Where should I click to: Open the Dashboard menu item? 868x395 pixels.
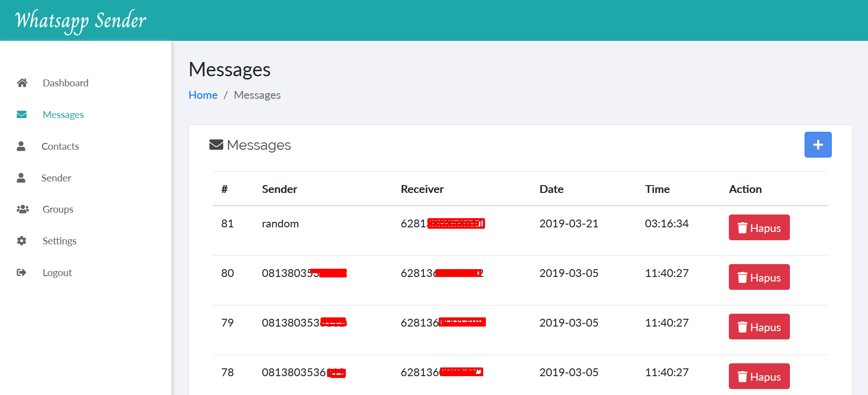(66, 83)
